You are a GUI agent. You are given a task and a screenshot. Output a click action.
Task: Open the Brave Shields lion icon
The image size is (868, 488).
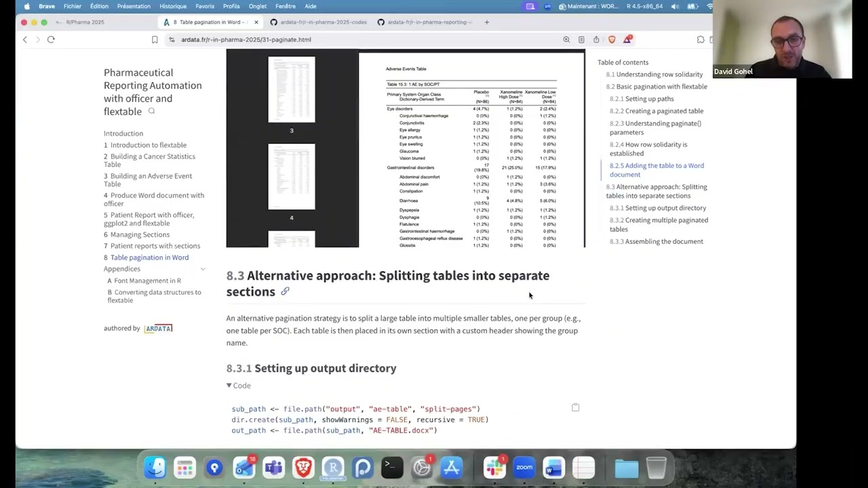coord(612,39)
